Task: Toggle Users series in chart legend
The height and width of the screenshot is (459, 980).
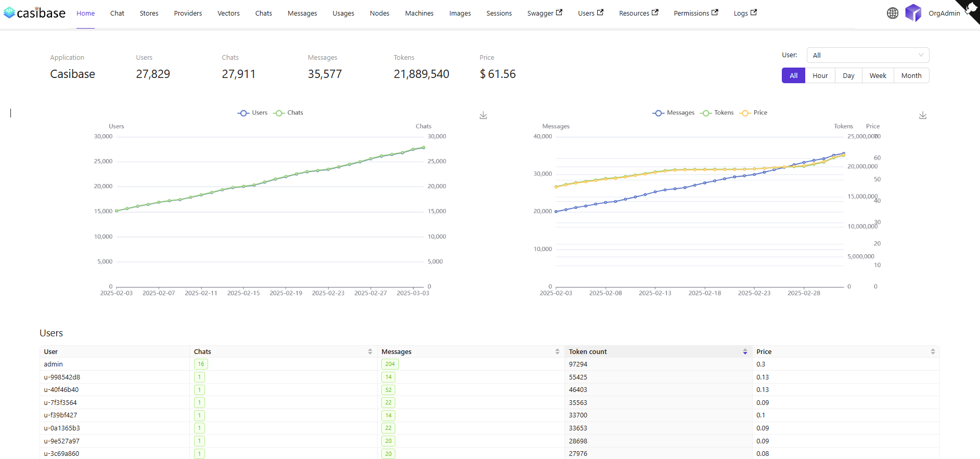Action: coord(253,113)
